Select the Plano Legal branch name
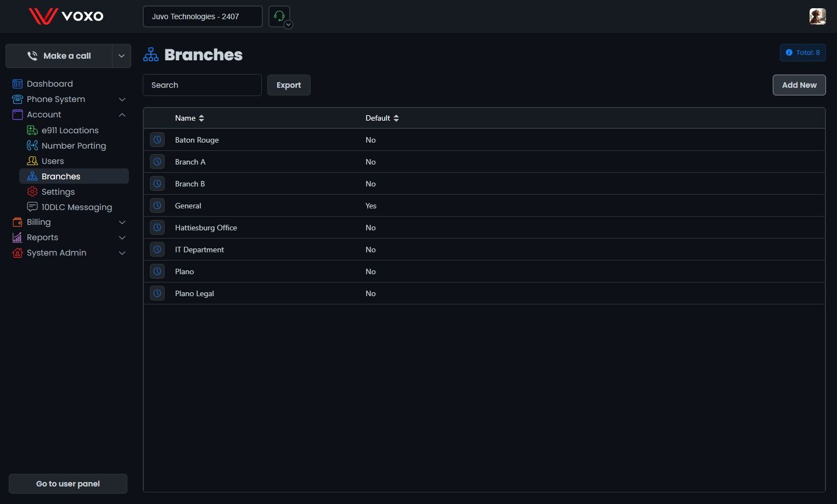Viewport: 837px width, 504px height. [x=195, y=293]
